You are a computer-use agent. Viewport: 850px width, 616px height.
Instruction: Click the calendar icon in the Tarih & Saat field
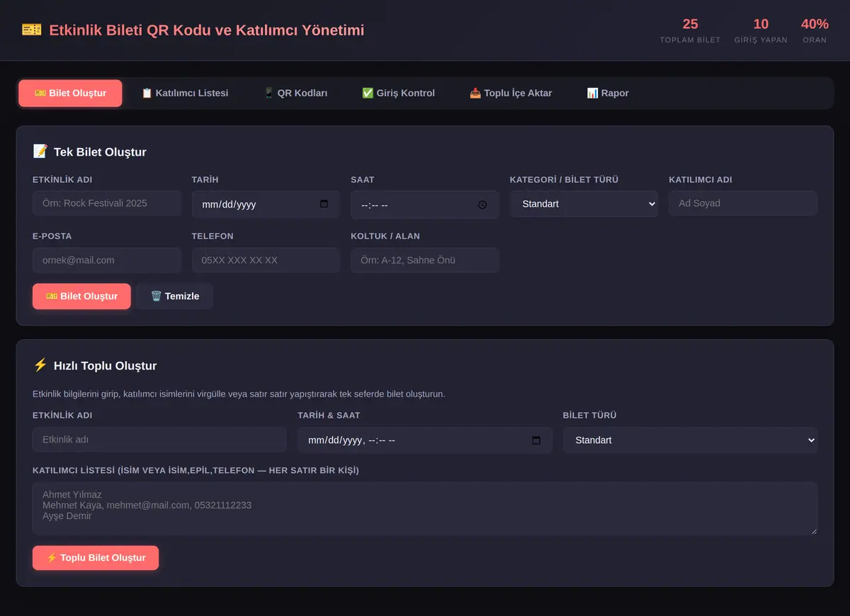click(x=536, y=440)
